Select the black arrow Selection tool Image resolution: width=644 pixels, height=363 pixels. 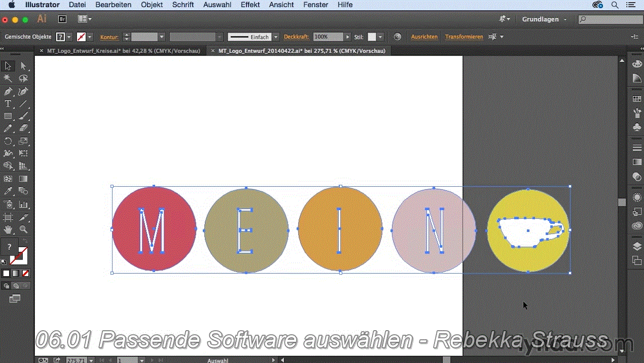click(8, 66)
